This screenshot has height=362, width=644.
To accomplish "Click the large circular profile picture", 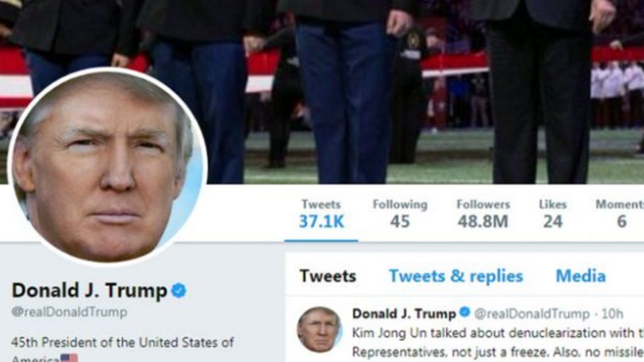I will [107, 167].
